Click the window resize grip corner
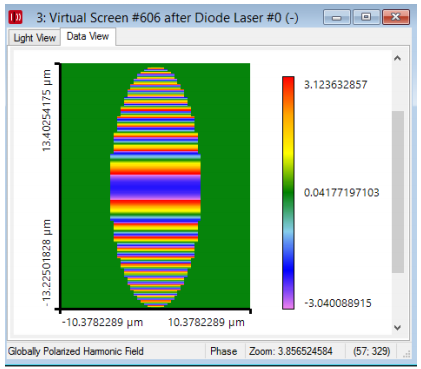The image size is (421, 369). point(406,354)
